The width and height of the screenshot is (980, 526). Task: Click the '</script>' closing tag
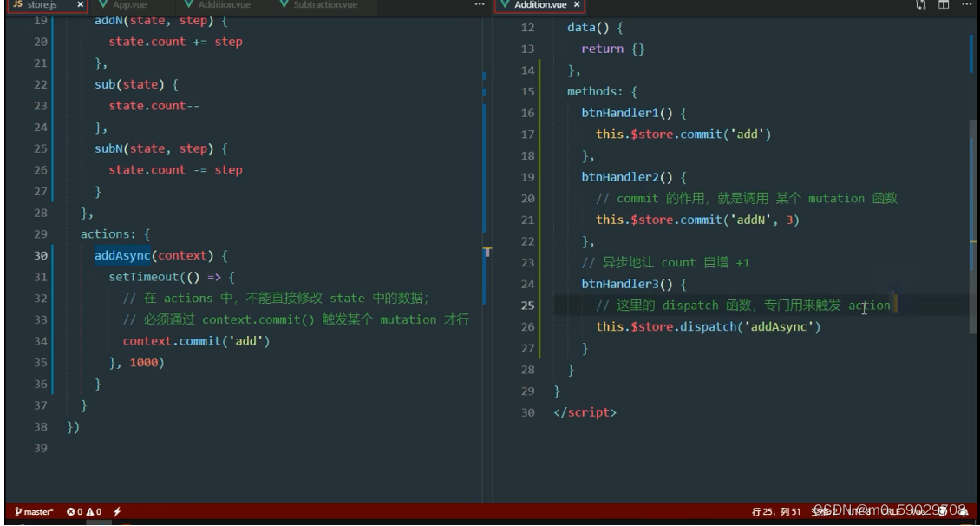(585, 413)
